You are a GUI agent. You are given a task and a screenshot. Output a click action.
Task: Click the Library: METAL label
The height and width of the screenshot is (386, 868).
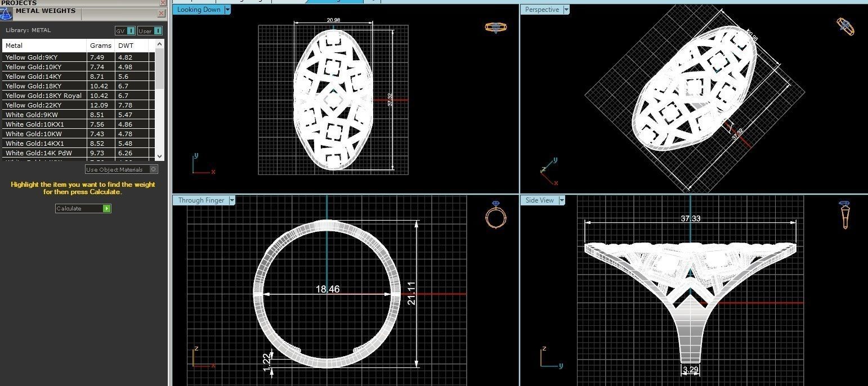(28, 30)
